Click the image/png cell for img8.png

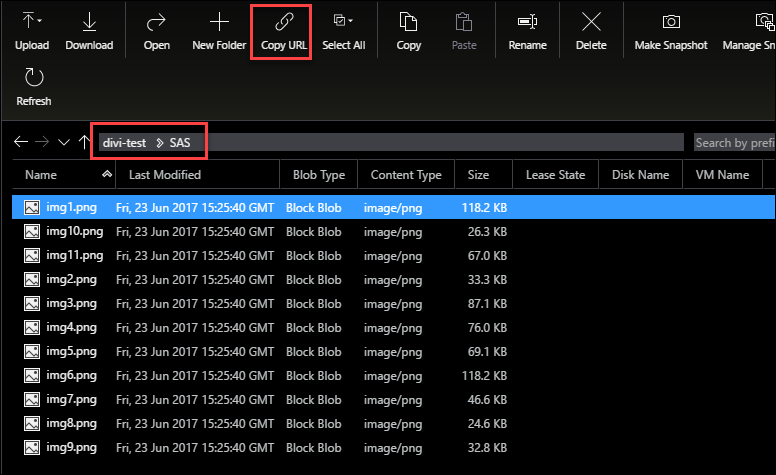[393, 424]
